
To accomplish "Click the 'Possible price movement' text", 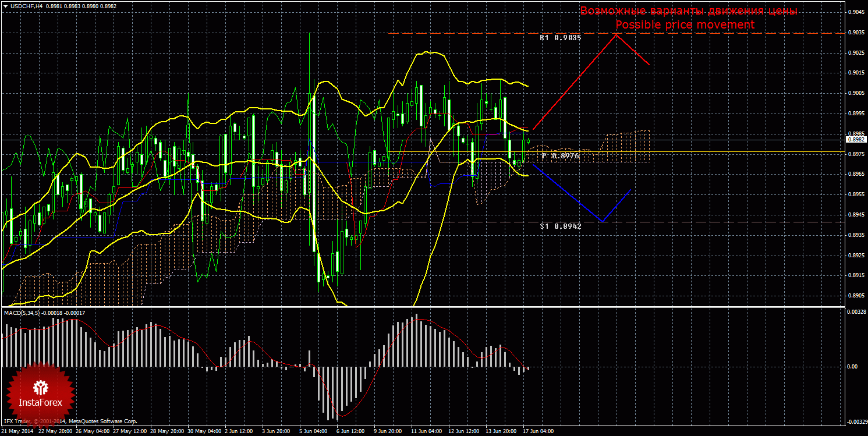I will point(685,25).
